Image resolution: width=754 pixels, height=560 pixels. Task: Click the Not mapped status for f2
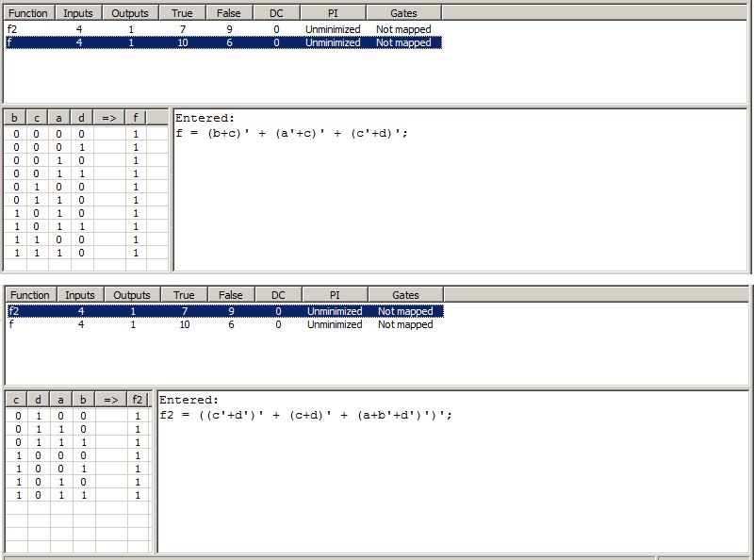(403, 28)
